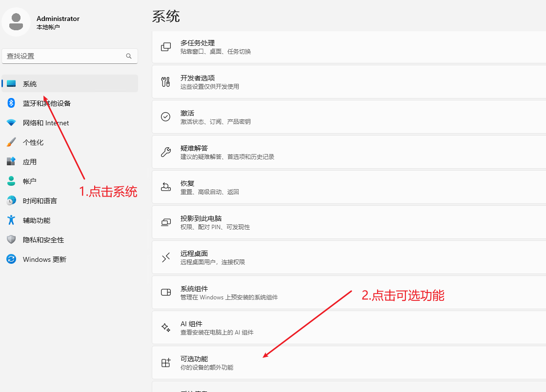Screen dimensions: 546x392
Task: Open the 远程桌面 settings row
Action: point(348,257)
